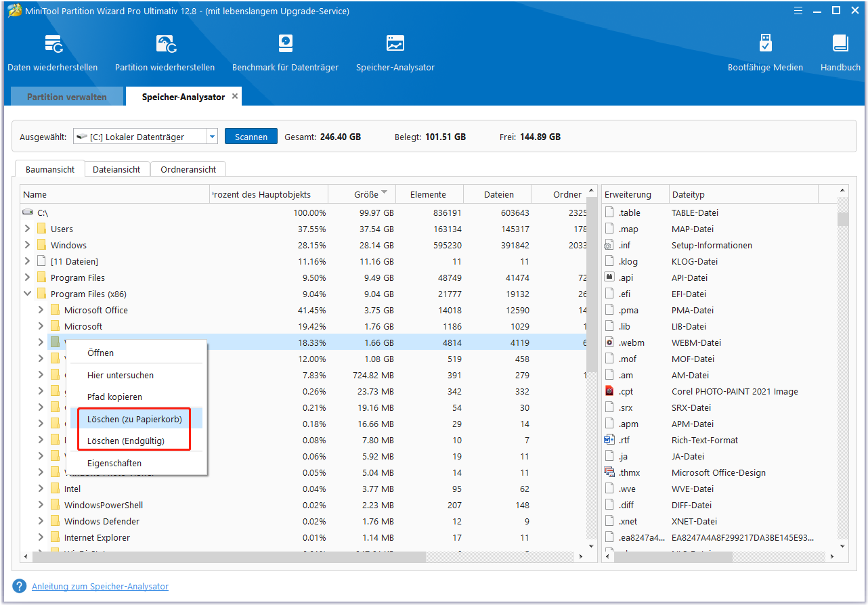Expand the Program Files folder
Viewport: 868px width, 605px height.
pos(27,277)
